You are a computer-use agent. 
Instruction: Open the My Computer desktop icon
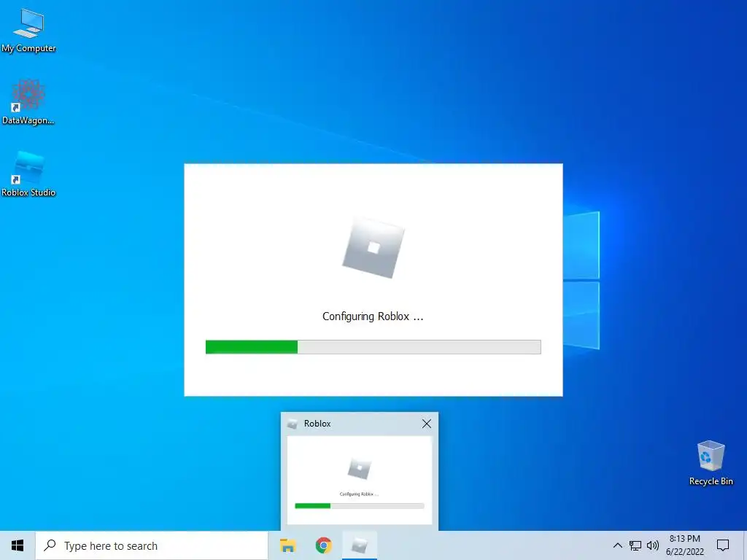click(28, 29)
